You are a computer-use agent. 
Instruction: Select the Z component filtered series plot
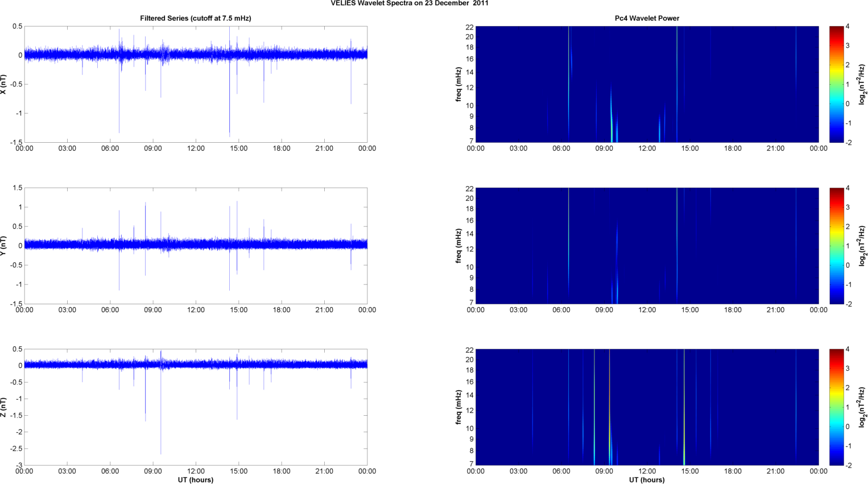(195, 407)
